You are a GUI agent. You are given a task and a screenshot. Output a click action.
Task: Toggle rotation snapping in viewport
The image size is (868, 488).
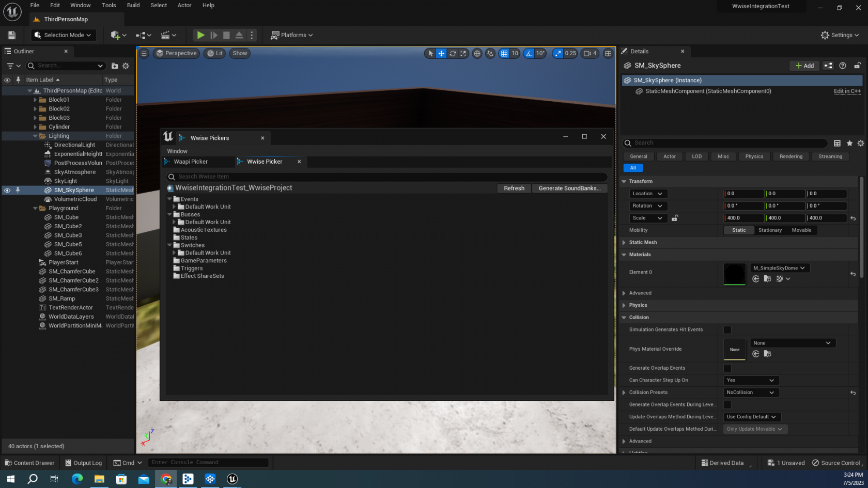[x=529, y=53]
